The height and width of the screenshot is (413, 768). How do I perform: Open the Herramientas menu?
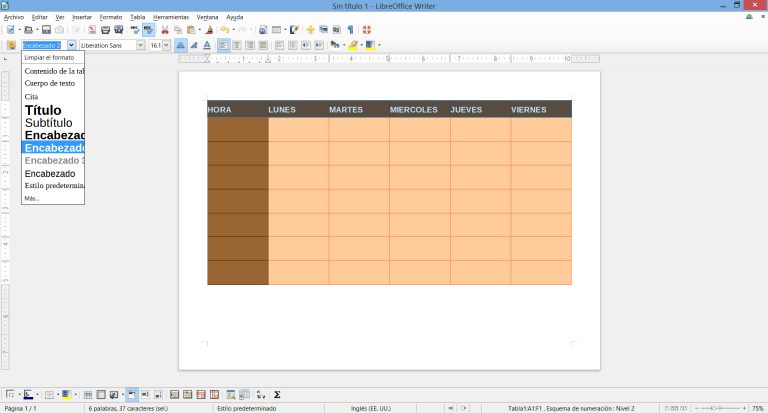click(x=171, y=17)
